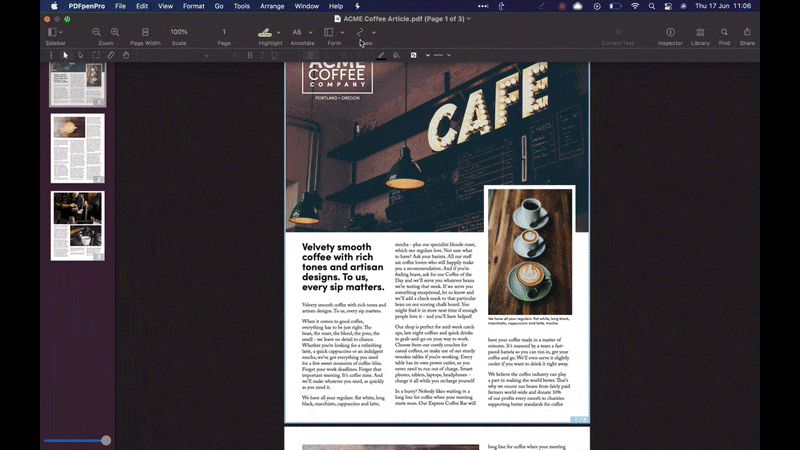Select page 2 thumbnail in sidebar
Screen dimensions: 800x450
click(78, 148)
